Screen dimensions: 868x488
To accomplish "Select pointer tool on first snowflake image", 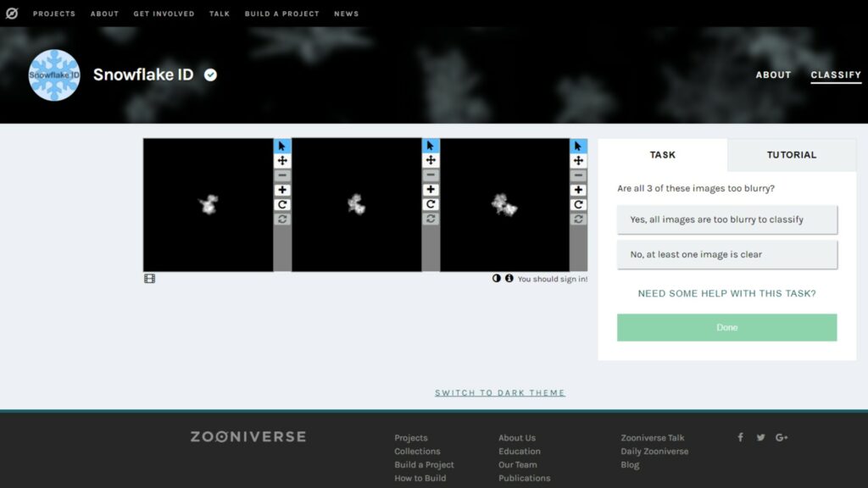I will pyautogui.click(x=282, y=146).
